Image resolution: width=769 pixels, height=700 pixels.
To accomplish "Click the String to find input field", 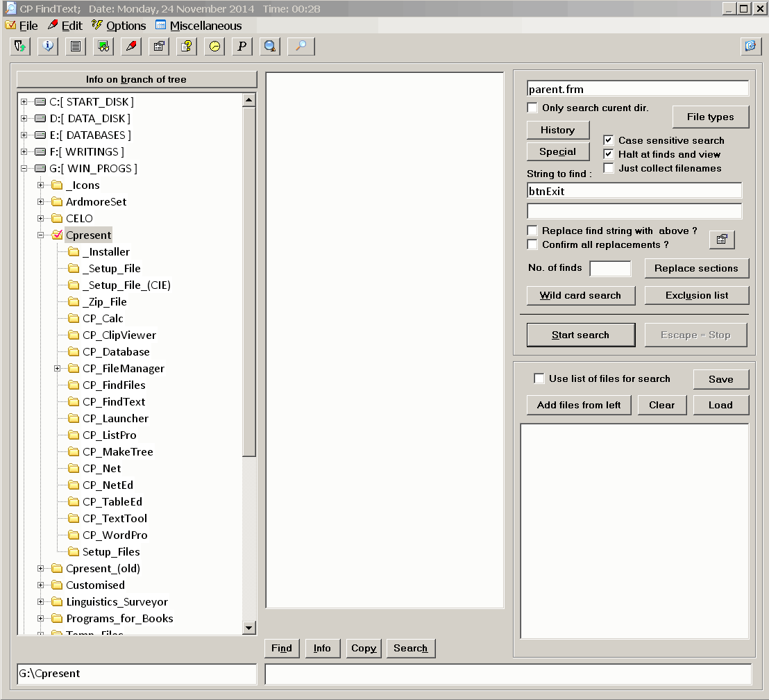I will pyautogui.click(x=634, y=191).
